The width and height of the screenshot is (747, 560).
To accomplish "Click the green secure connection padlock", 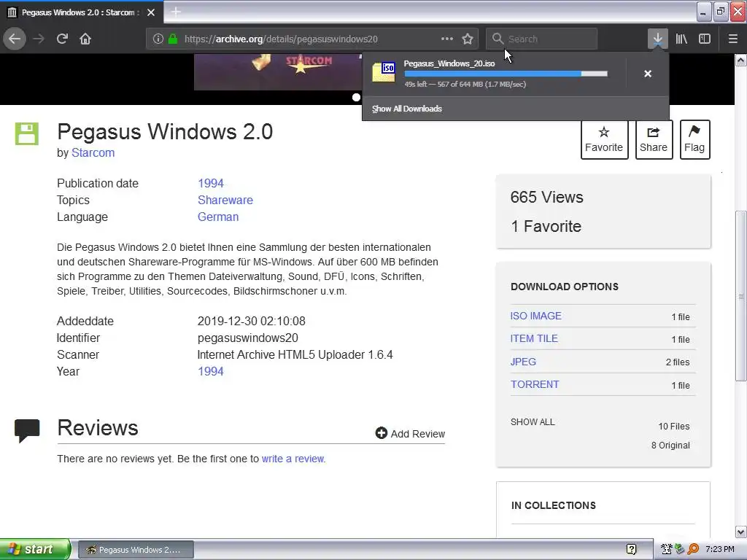I will point(173,39).
